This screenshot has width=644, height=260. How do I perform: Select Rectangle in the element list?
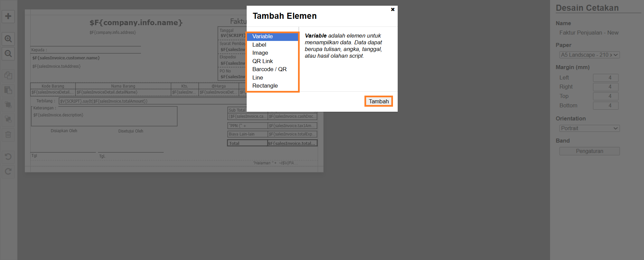pyautogui.click(x=265, y=86)
